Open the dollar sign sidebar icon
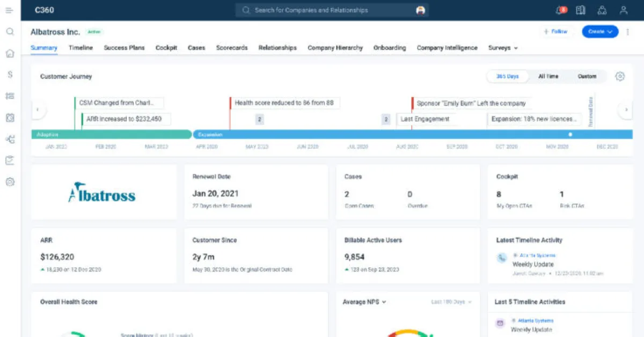 pos(10,75)
